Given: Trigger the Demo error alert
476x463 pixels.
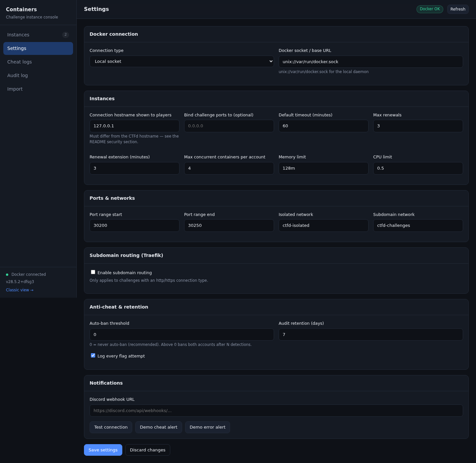Looking at the screenshot, I should tap(208, 427).
